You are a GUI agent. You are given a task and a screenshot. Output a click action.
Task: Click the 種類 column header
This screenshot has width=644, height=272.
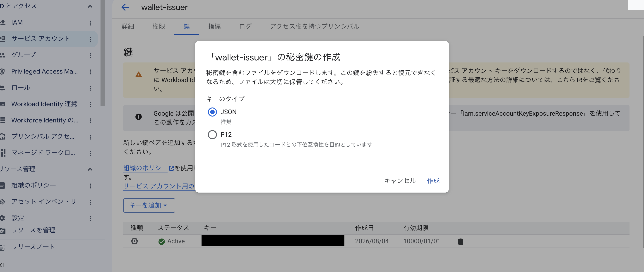[x=137, y=228]
